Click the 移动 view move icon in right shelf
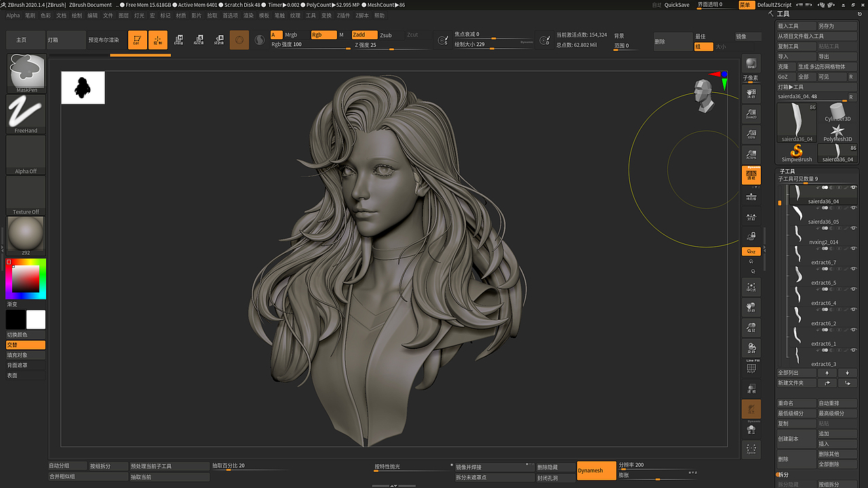Image resolution: width=868 pixels, height=488 pixels. (751, 307)
